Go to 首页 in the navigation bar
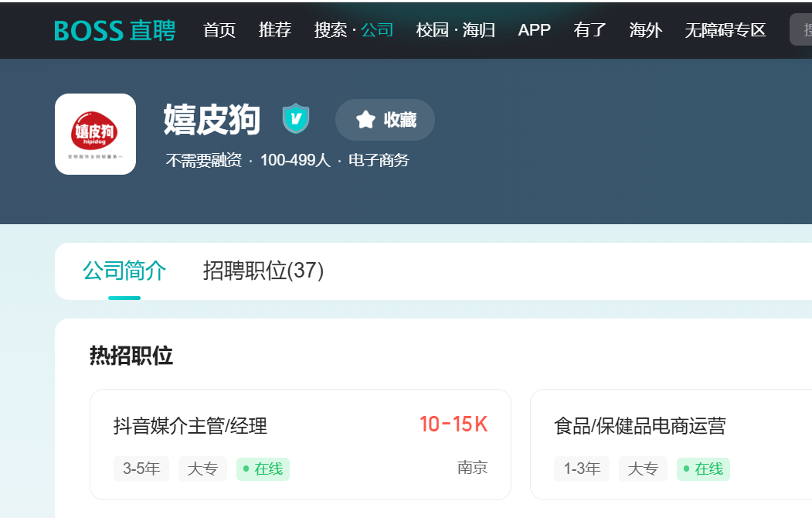812x518 pixels. (x=219, y=30)
